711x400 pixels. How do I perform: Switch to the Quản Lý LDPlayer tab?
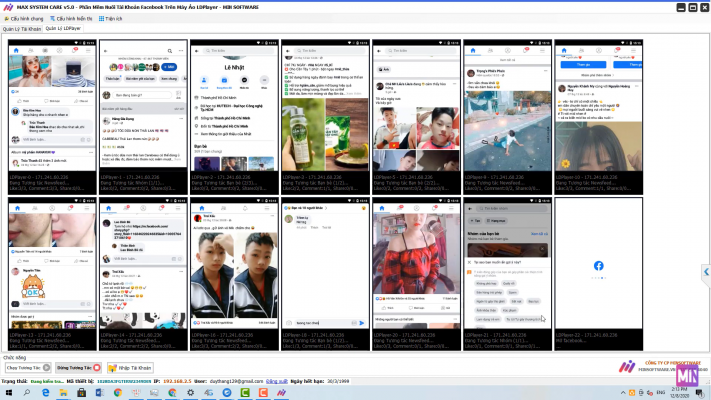pos(65,29)
